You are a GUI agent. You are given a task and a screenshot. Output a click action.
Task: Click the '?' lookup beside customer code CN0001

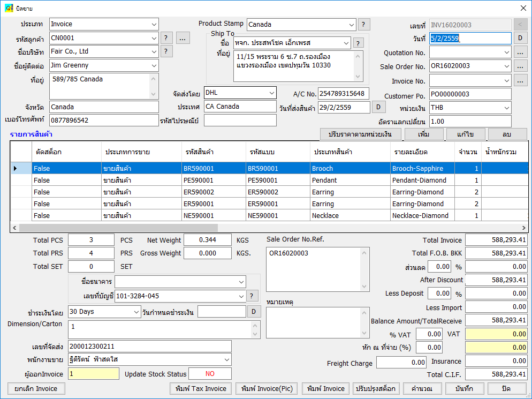click(167, 38)
